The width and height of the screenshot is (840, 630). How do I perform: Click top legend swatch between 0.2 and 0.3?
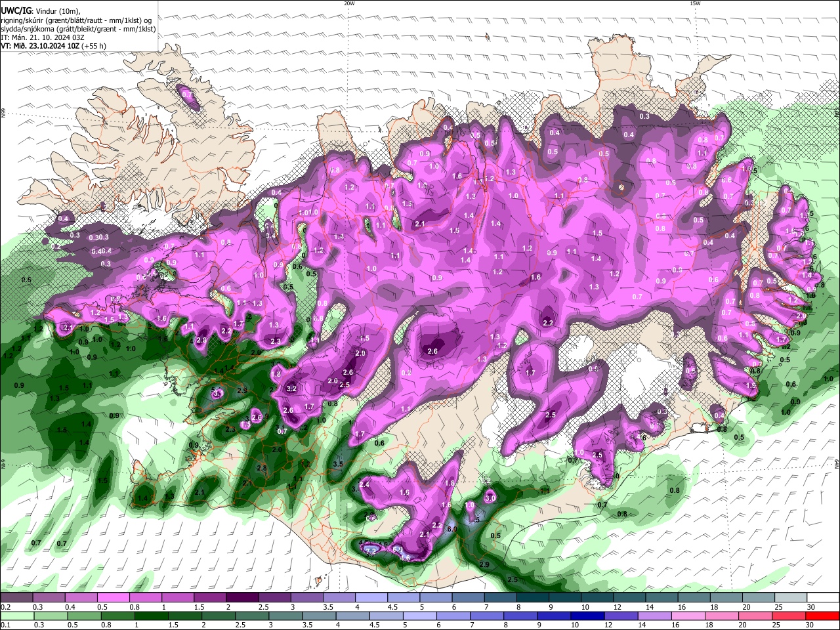pyautogui.click(x=16, y=598)
